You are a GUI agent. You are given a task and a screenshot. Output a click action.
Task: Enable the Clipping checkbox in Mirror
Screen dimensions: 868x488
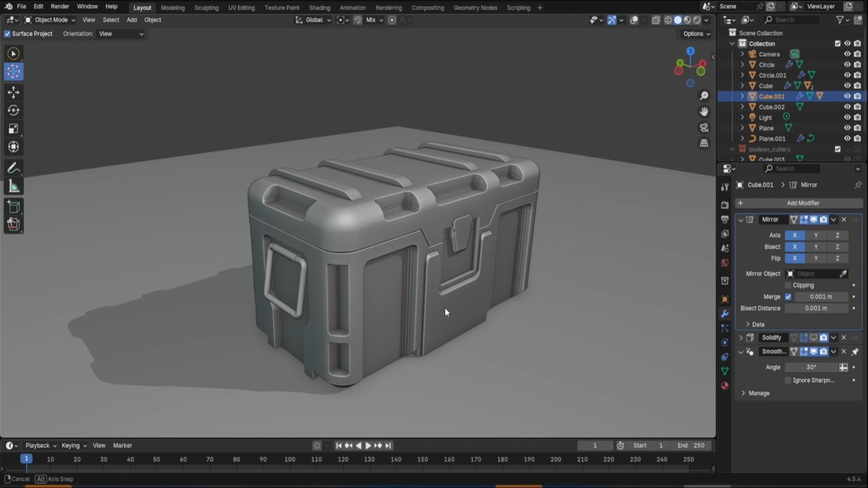788,285
